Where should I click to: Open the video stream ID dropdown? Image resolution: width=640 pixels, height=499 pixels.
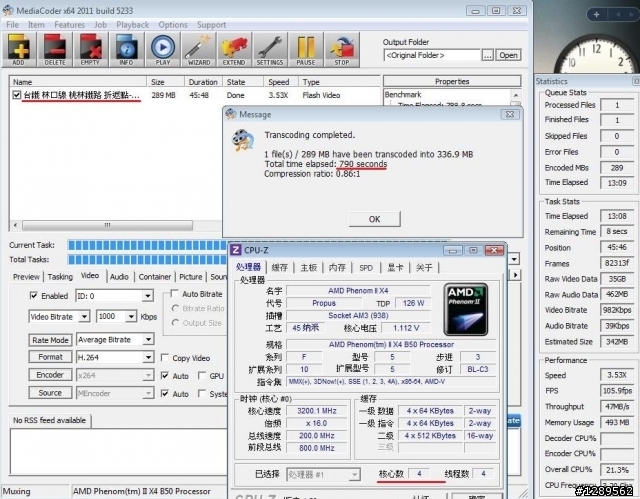[x=148, y=296]
